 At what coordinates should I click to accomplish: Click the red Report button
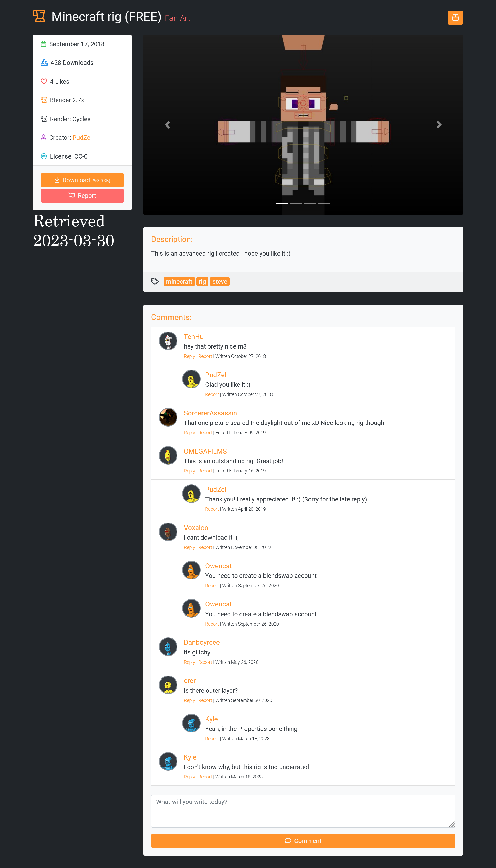pos(82,196)
